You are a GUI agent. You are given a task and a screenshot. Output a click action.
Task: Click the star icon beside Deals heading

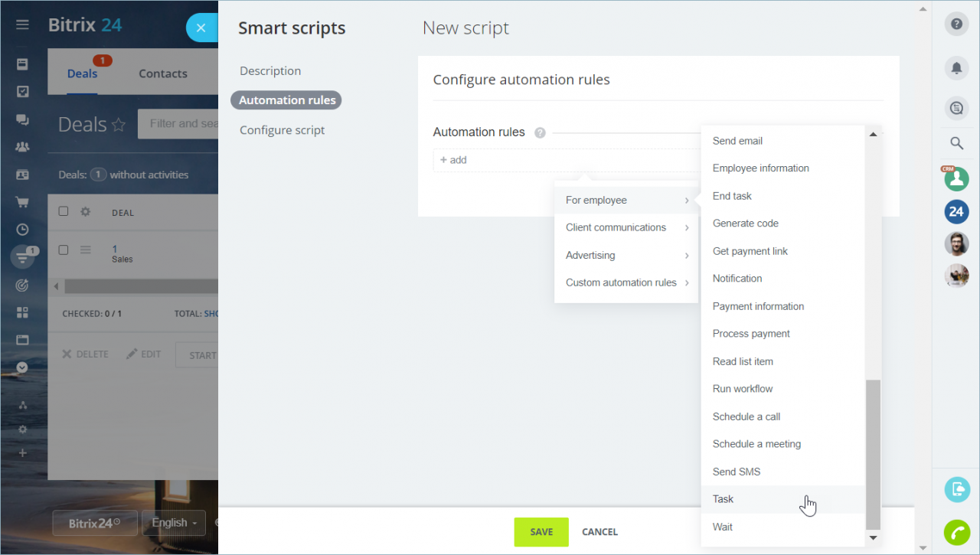tap(119, 124)
